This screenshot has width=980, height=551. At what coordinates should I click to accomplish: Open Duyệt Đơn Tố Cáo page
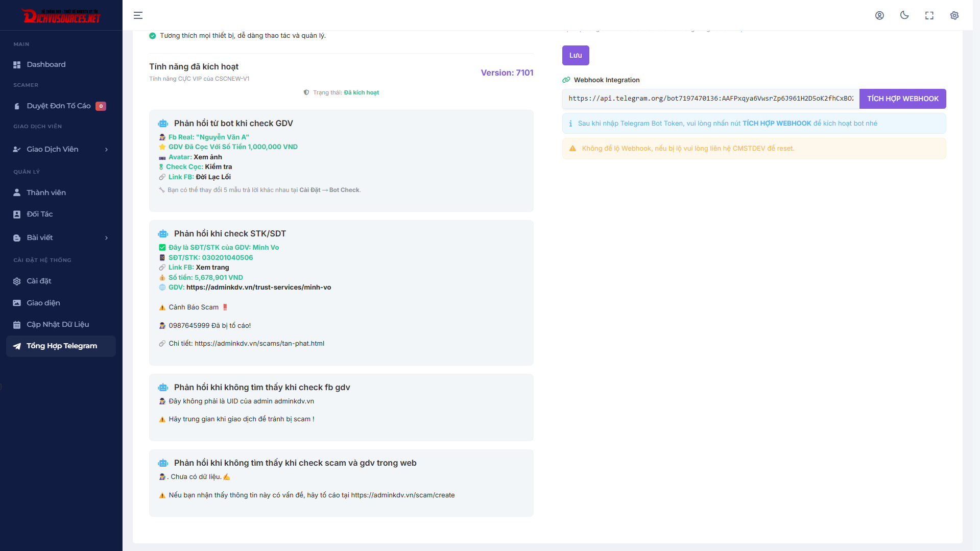(x=58, y=106)
